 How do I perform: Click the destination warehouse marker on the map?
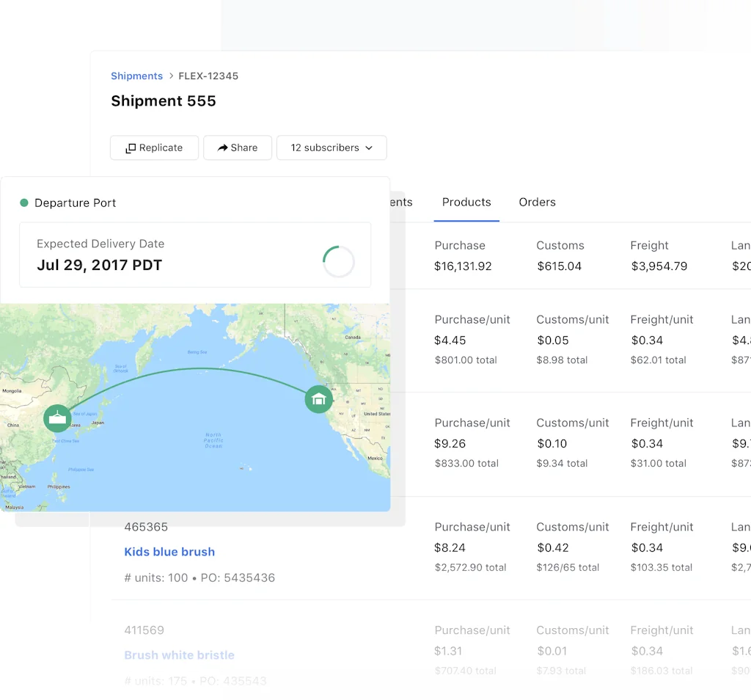[318, 399]
